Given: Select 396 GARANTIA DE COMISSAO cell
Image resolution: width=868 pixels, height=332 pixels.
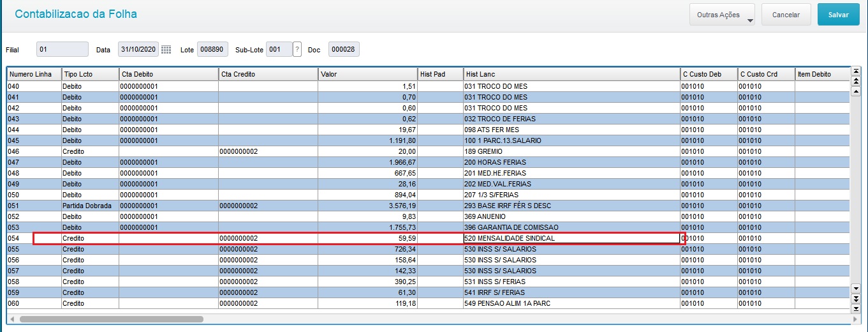Looking at the screenshot, I should (x=572, y=227).
